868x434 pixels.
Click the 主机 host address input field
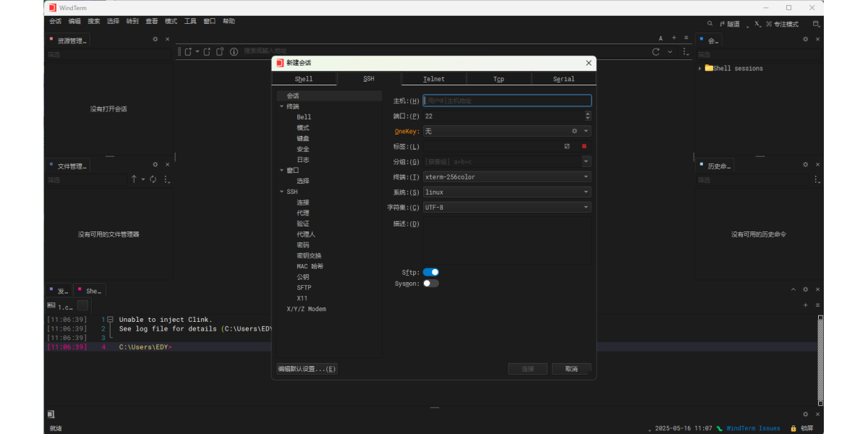click(506, 101)
